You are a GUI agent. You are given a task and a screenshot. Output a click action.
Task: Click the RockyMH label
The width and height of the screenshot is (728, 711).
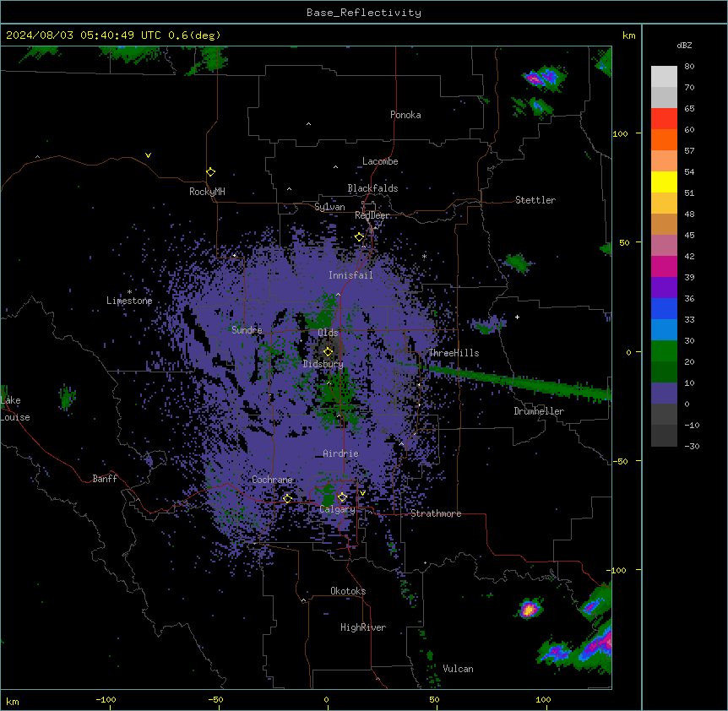(207, 192)
